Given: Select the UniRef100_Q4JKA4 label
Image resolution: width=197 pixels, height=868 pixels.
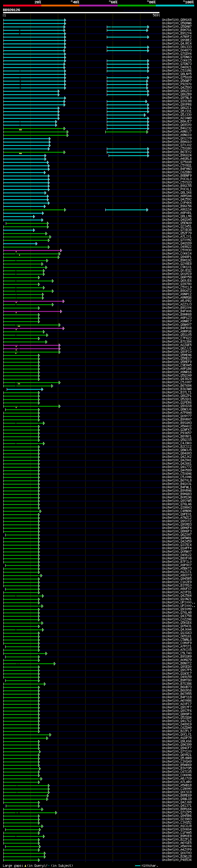Looking at the screenshot, I should (177, 630).
